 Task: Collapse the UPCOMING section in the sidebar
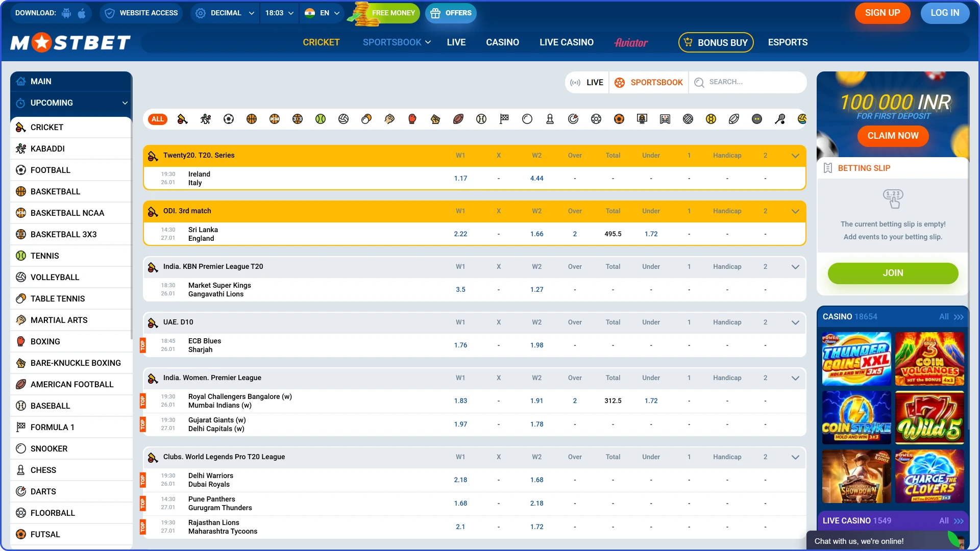coord(125,103)
